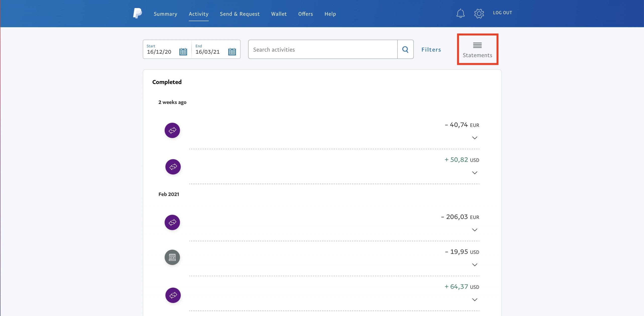Click LOG OUT
The height and width of the screenshot is (316, 644).
502,13
